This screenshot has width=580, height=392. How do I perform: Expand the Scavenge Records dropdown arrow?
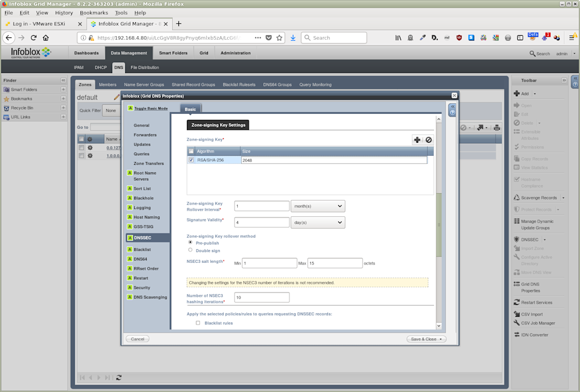coord(564,198)
